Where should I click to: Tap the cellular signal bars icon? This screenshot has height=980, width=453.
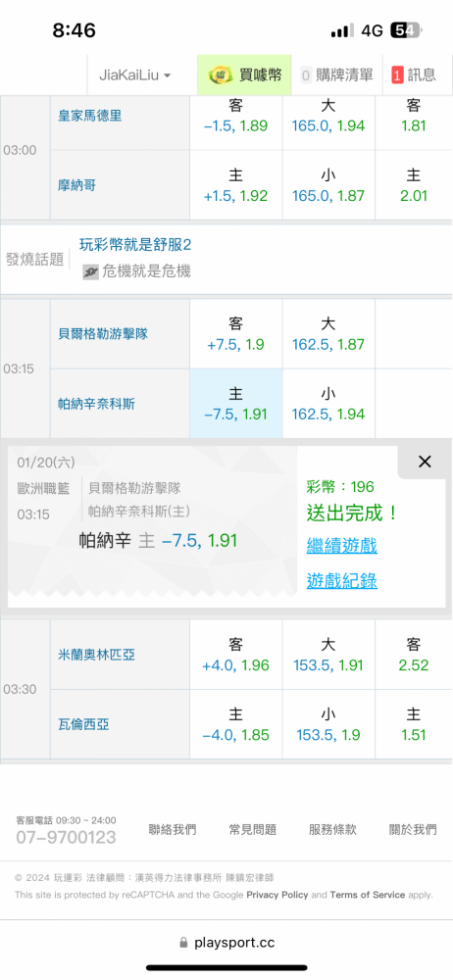[x=342, y=30]
